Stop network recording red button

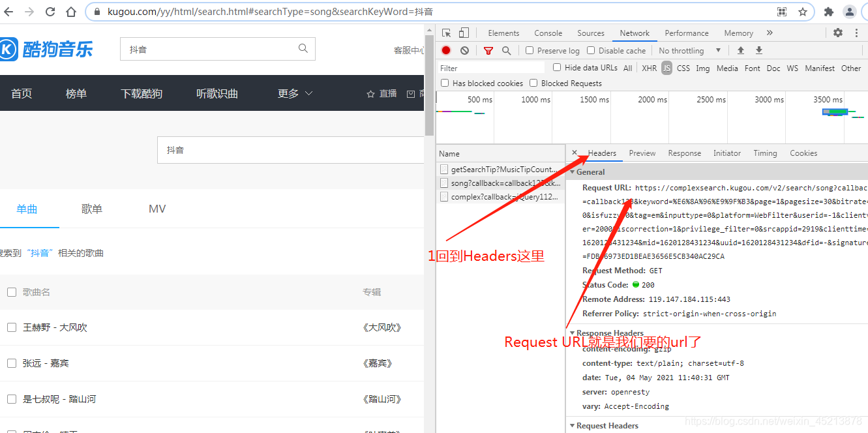click(x=446, y=50)
